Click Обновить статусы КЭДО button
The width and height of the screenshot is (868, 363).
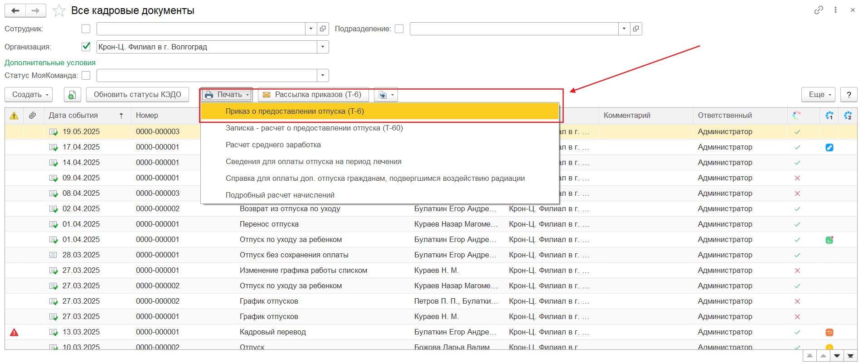[x=137, y=95]
